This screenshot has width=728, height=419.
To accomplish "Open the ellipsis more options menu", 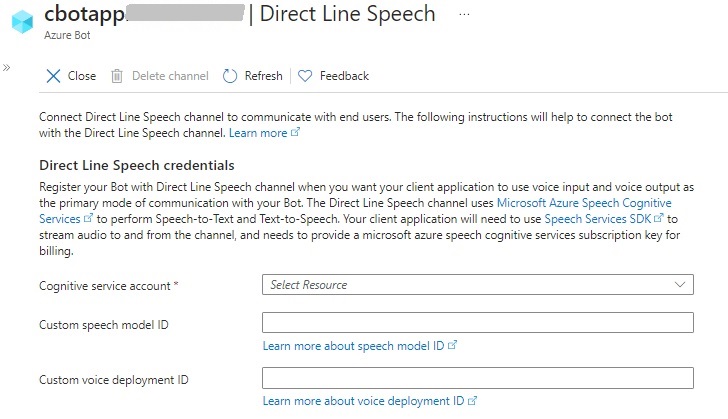I will pos(462,14).
